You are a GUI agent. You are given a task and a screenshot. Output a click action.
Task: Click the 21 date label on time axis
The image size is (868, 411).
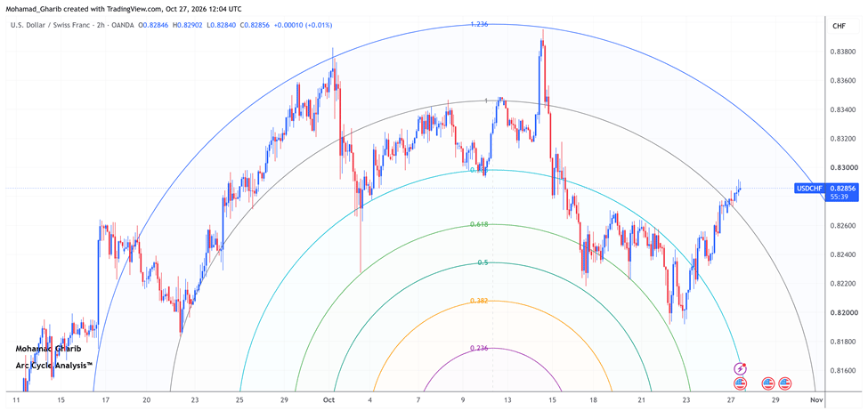tap(642, 400)
